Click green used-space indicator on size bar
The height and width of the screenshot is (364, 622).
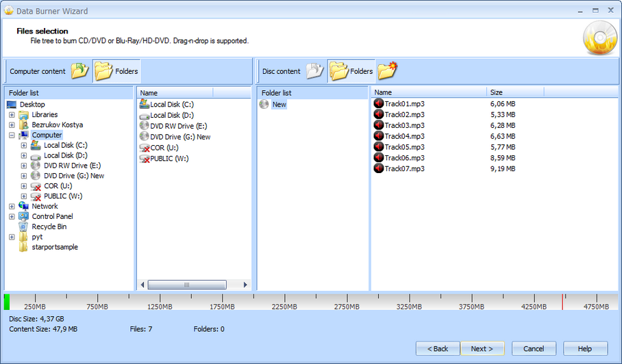click(7, 302)
